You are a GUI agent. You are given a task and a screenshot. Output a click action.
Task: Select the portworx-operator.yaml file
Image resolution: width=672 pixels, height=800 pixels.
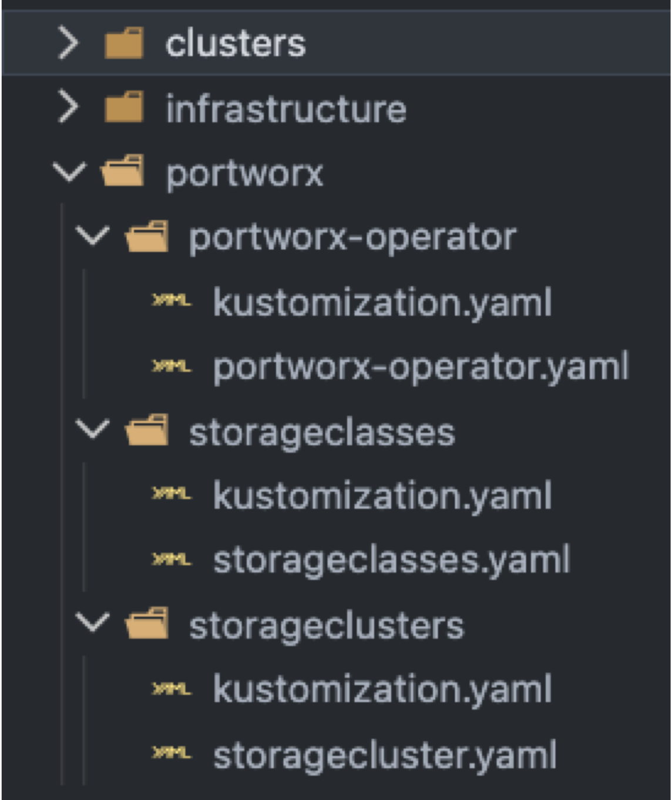420,367
